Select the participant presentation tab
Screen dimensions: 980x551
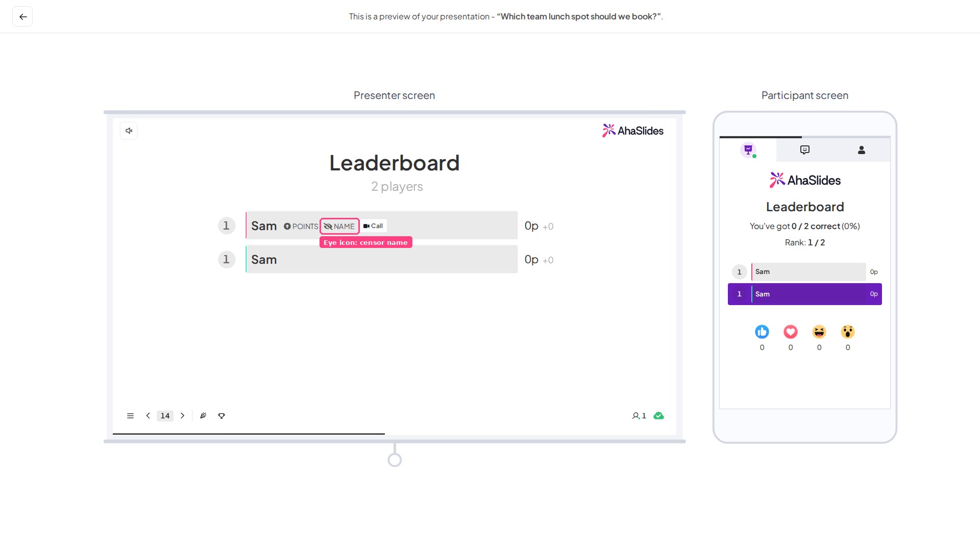(x=748, y=150)
